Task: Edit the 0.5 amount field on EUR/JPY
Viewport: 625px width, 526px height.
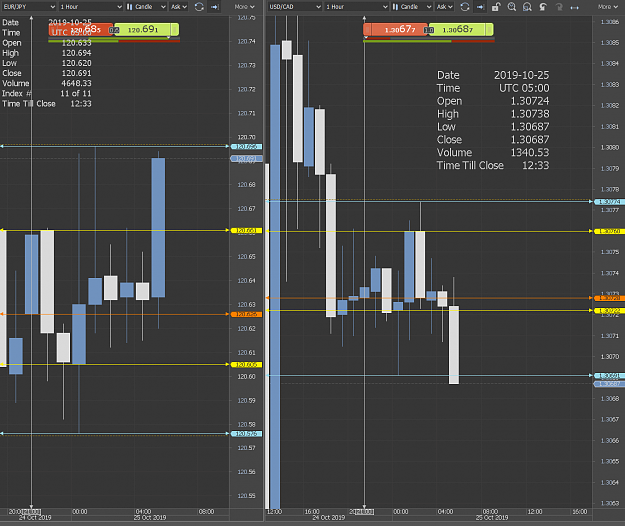Action: [114, 30]
